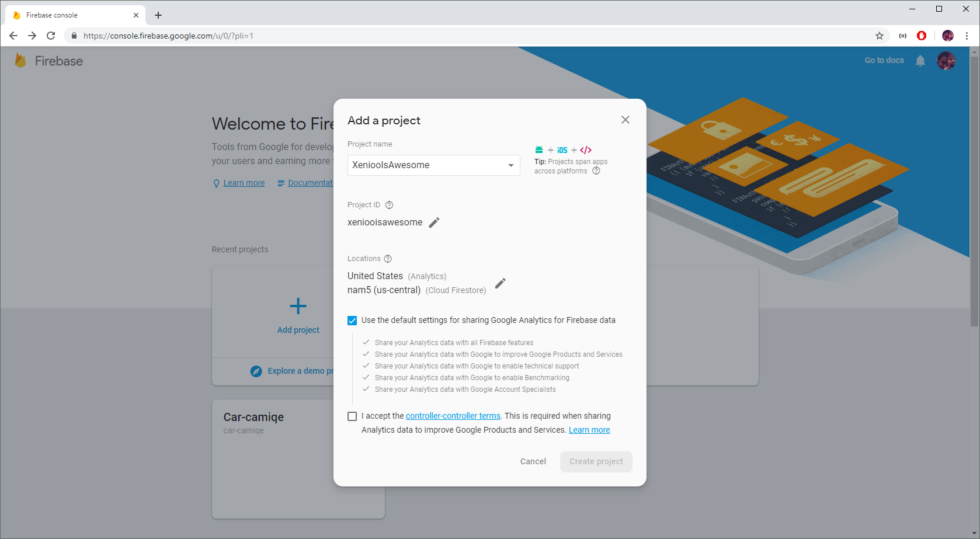Close the Add a project dialog
980x539 pixels.
625,120
